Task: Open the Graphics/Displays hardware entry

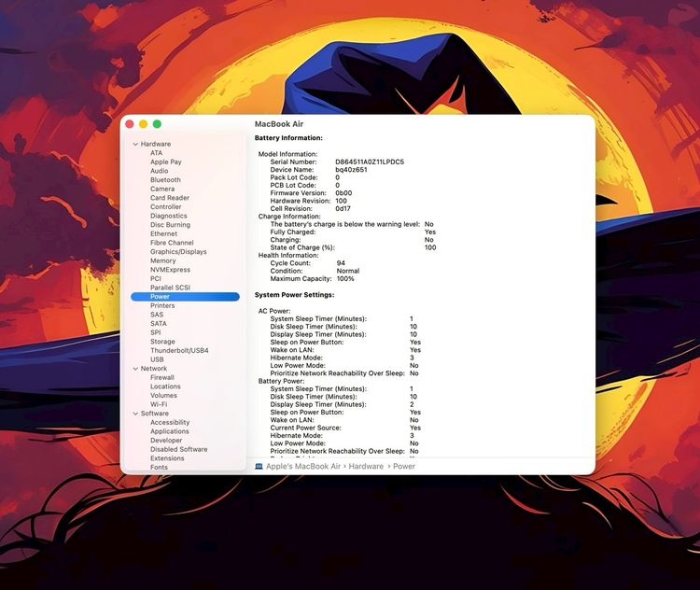Action: 178,252
